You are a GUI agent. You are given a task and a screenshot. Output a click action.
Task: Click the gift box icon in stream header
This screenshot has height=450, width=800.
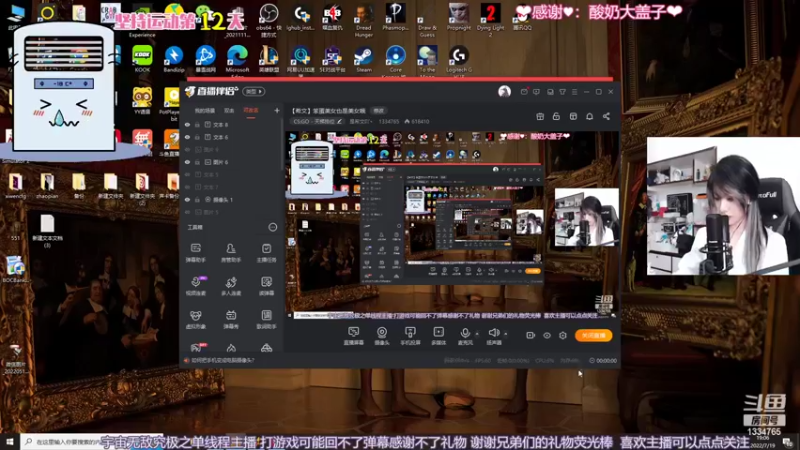(x=540, y=116)
